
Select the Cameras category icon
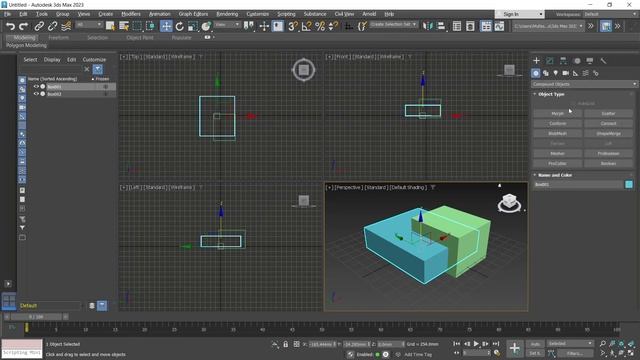(565, 73)
